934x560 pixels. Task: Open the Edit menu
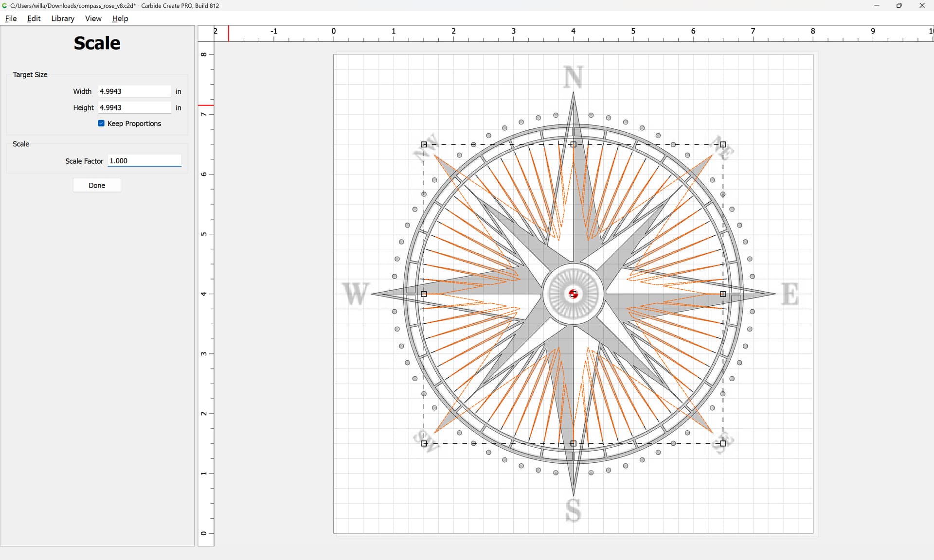(34, 18)
